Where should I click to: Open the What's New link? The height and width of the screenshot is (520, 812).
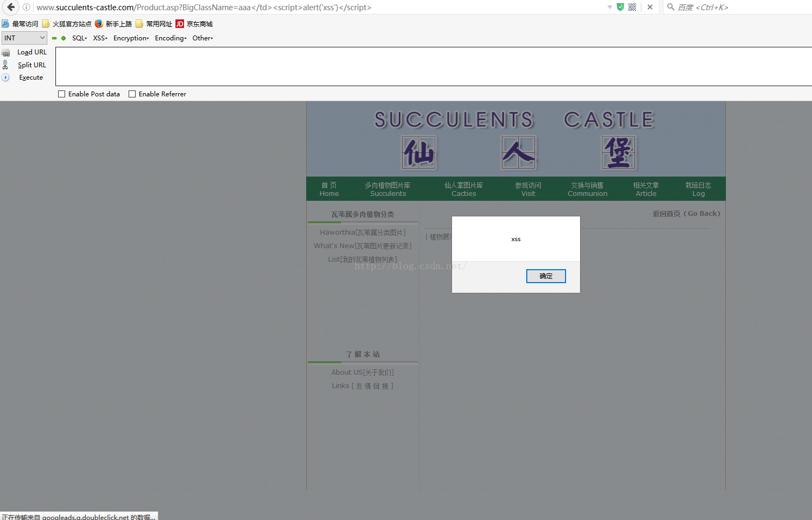(x=363, y=246)
